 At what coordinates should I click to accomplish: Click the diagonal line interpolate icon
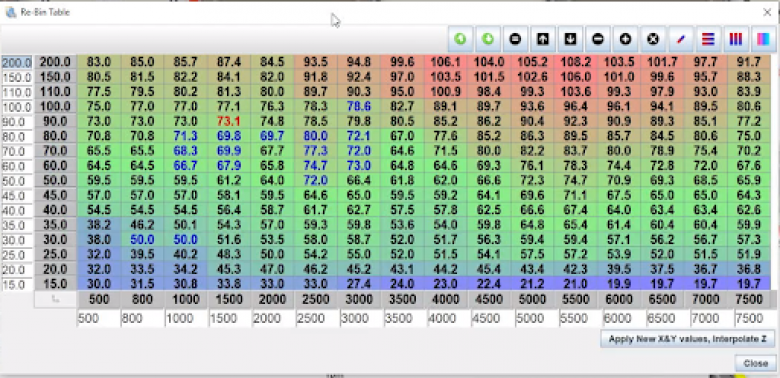point(681,39)
